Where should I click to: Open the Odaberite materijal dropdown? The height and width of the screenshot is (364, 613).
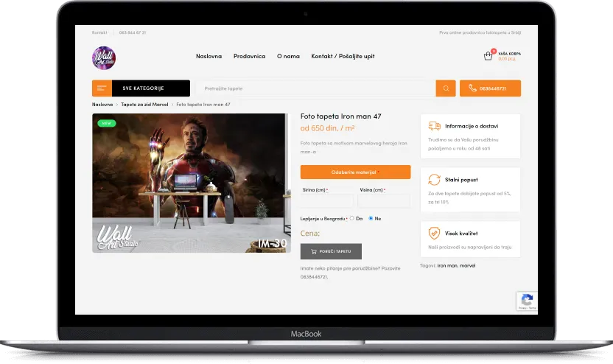click(x=355, y=172)
